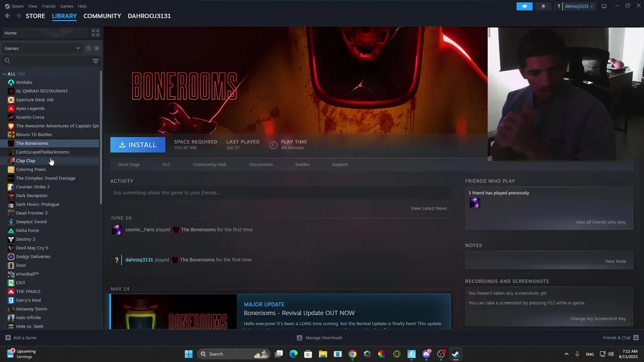Open the Windows Start menu
This screenshot has height=362, width=644.
point(189,354)
